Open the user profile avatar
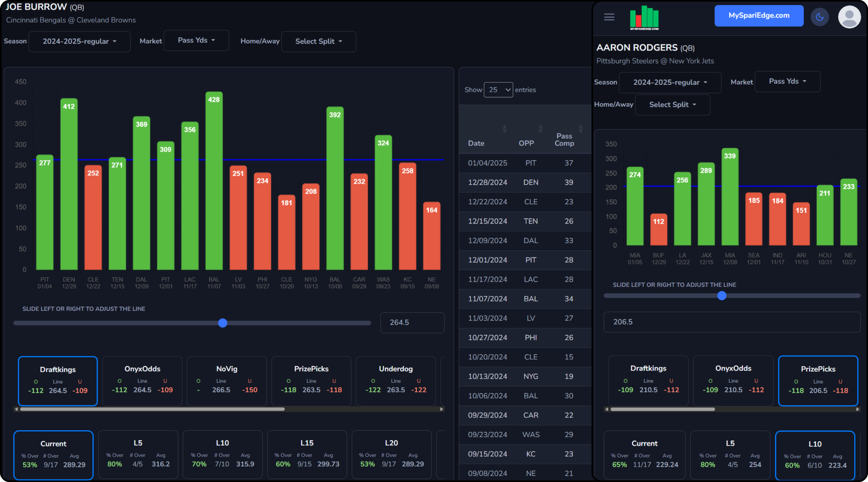 [849, 17]
